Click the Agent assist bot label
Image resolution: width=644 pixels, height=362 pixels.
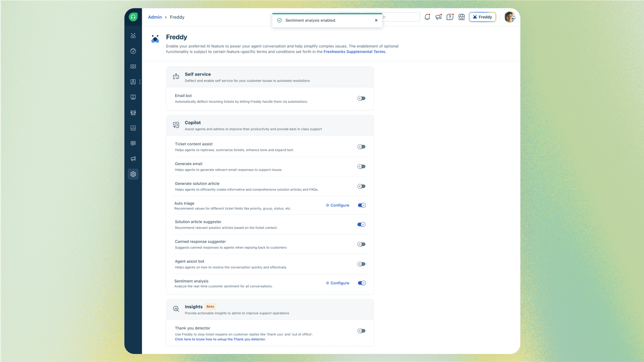point(189,261)
